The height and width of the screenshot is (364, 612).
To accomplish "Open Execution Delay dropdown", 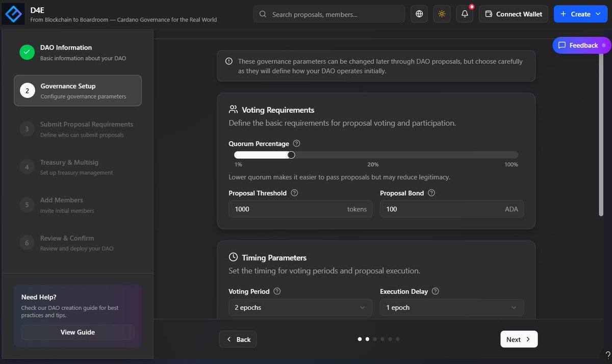I will [x=452, y=307].
